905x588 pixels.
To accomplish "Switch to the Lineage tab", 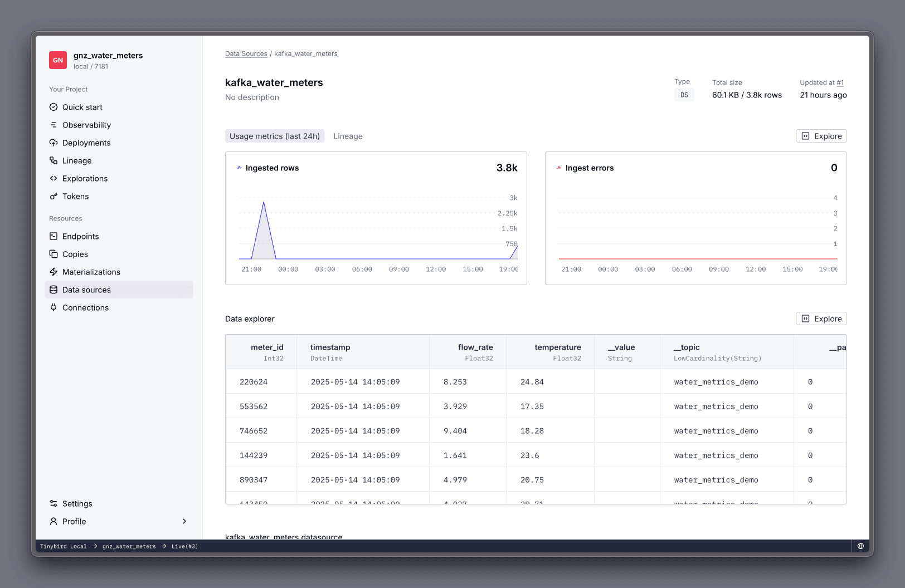I will coord(348,136).
